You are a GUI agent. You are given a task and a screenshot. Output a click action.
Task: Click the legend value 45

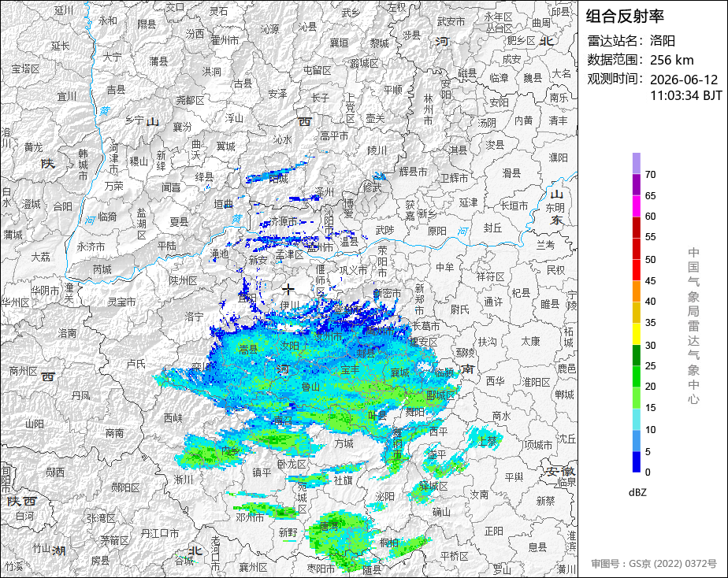click(x=651, y=280)
